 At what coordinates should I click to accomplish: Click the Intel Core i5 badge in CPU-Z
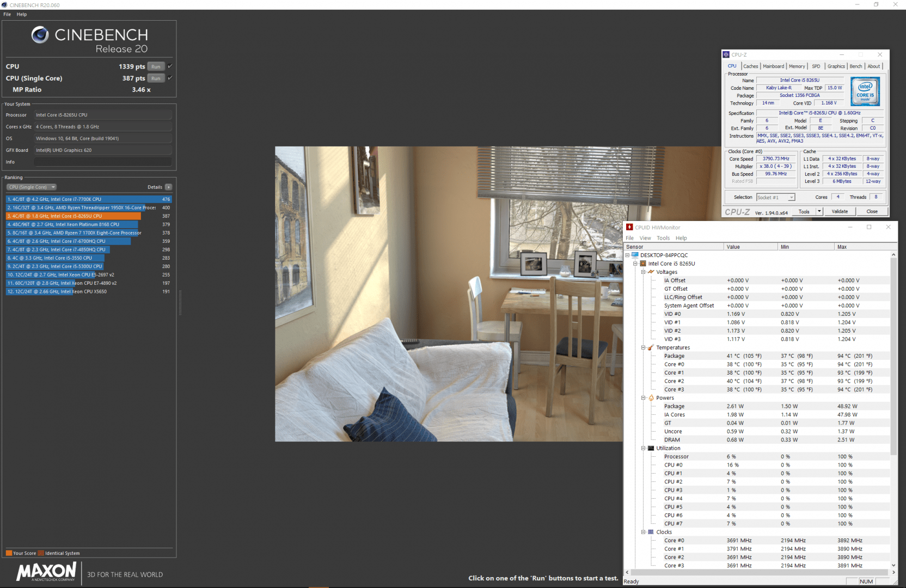865,92
